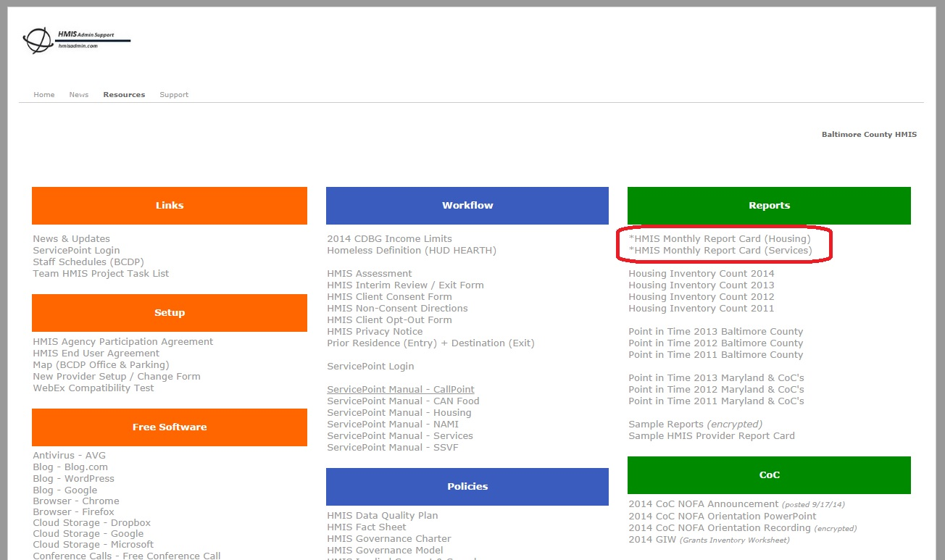The height and width of the screenshot is (560, 945).
Task: Open the HMIS Data Quality Plan
Action: tap(382, 515)
